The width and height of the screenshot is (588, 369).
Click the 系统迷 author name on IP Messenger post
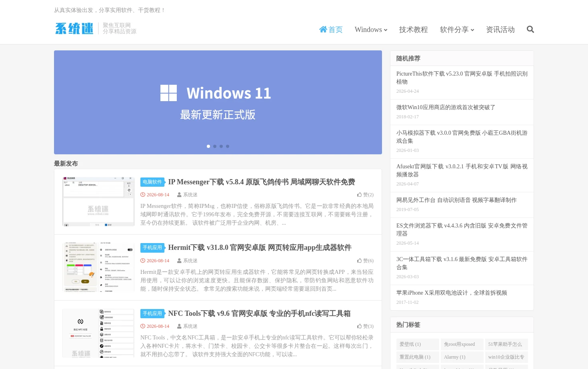click(x=190, y=195)
